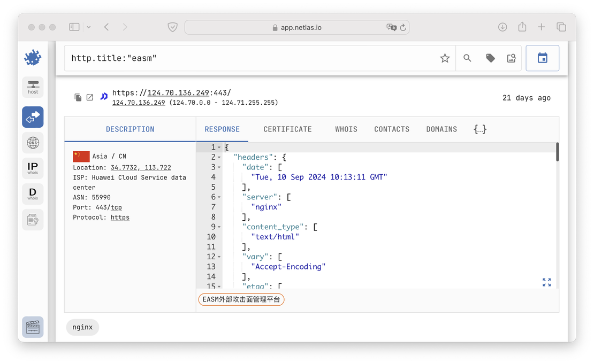This screenshot has height=364, width=594.
Task: Open the image search icon beside the tag
Action: (511, 58)
